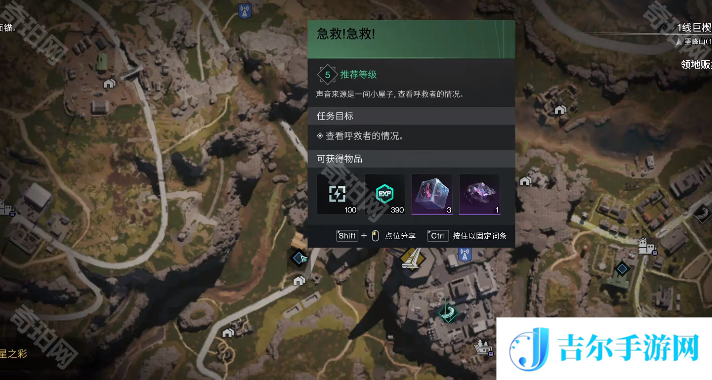
Task: Select the purple ore reward item
Action: (x=480, y=194)
